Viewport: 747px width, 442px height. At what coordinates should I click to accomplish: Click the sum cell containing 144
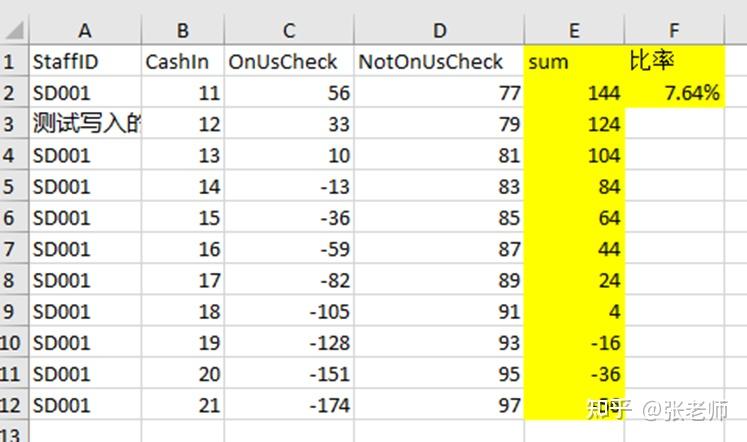(x=574, y=93)
